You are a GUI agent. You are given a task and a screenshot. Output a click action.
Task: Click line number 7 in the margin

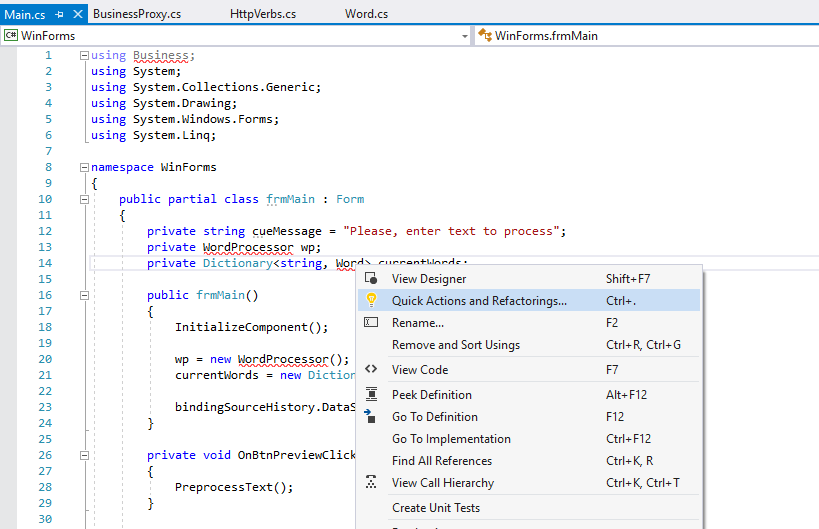[49, 151]
